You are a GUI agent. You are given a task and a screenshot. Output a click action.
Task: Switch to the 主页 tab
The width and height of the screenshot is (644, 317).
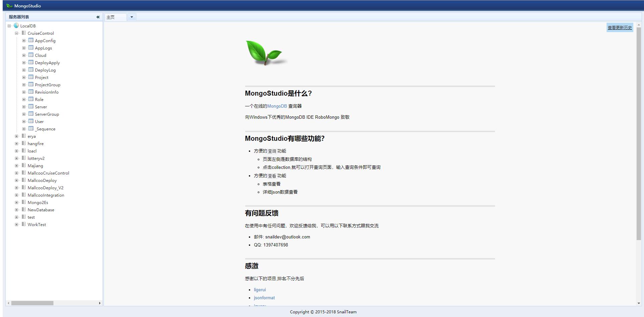[116, 17]
